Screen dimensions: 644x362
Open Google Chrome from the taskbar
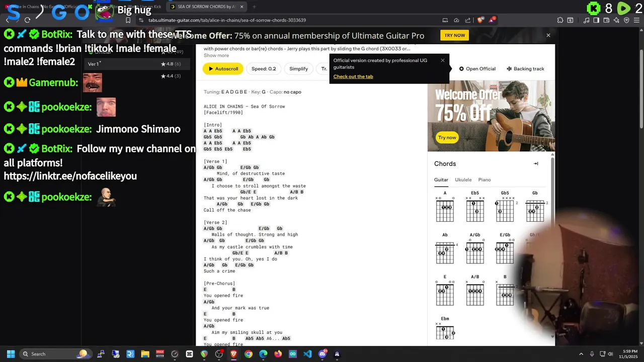pos(249,354)
